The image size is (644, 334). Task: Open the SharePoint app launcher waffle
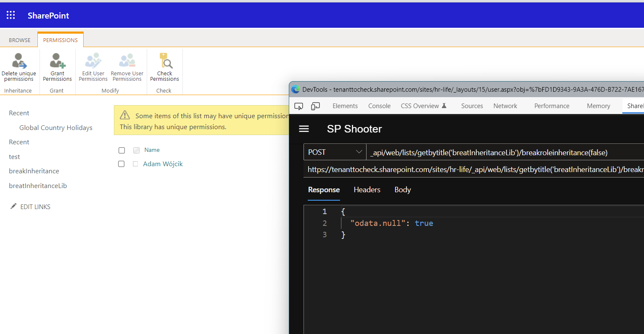coord(11,16)
